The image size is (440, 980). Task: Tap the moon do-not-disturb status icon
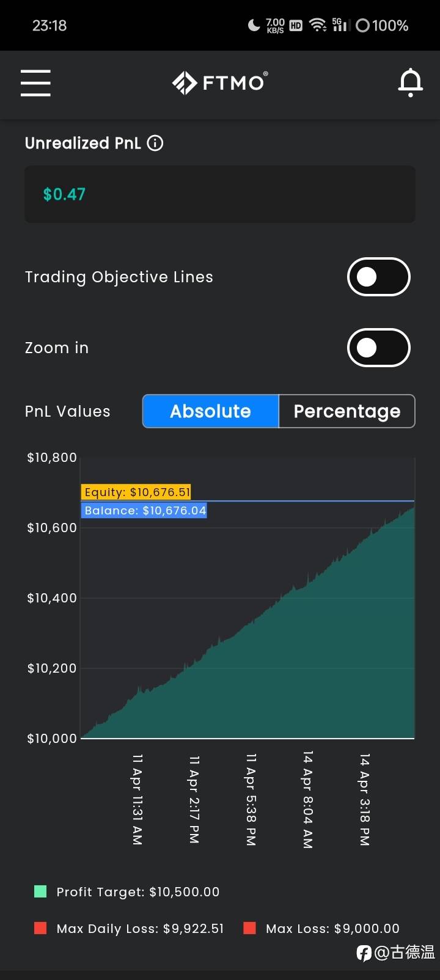(254, 25)
